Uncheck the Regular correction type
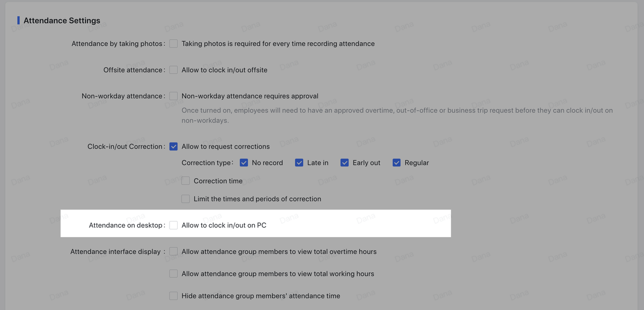 pyautogui.click(x=396, y=163)
